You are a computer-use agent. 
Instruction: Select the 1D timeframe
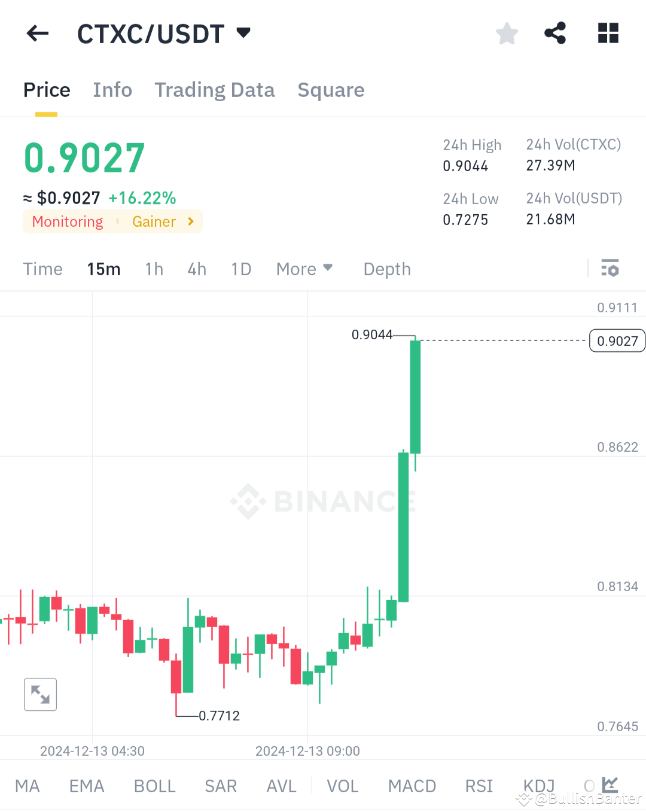point(241,269)
